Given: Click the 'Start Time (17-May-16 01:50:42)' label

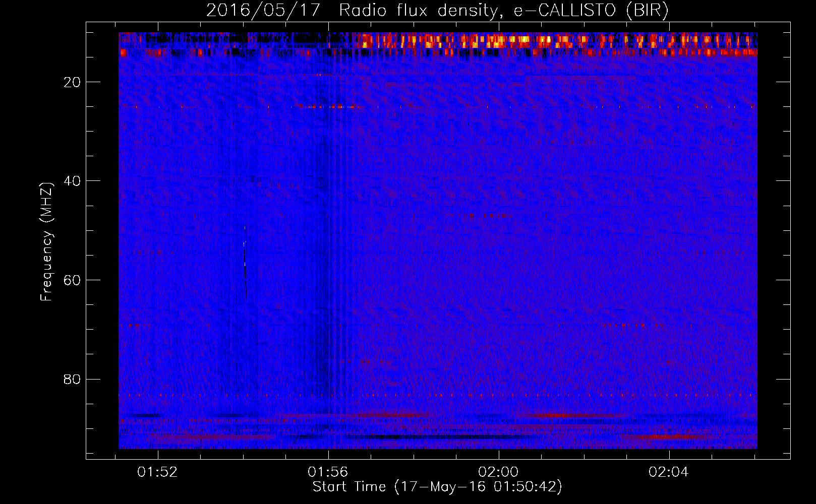Looking at the screenshot, I should click(x=437, y=487).
